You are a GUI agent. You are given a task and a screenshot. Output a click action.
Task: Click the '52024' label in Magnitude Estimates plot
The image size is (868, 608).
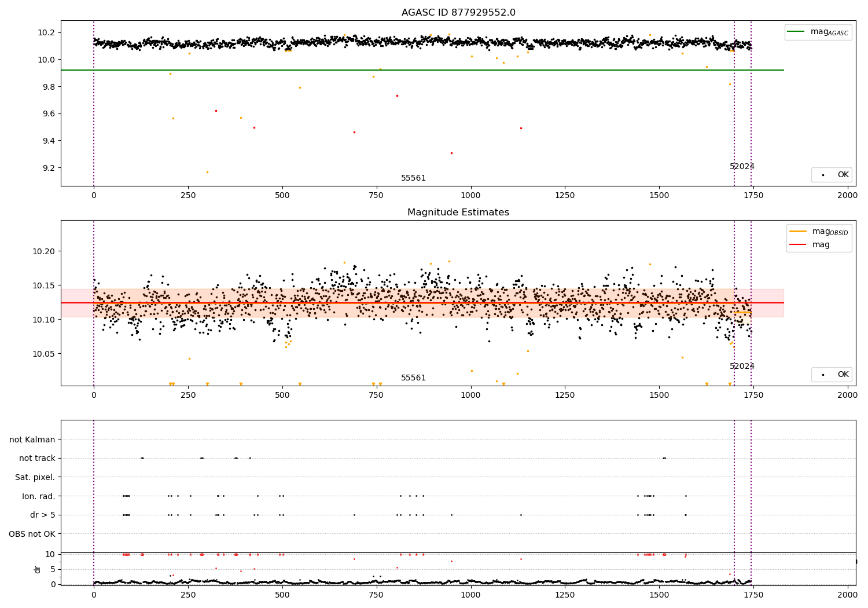tap(742, 367)
